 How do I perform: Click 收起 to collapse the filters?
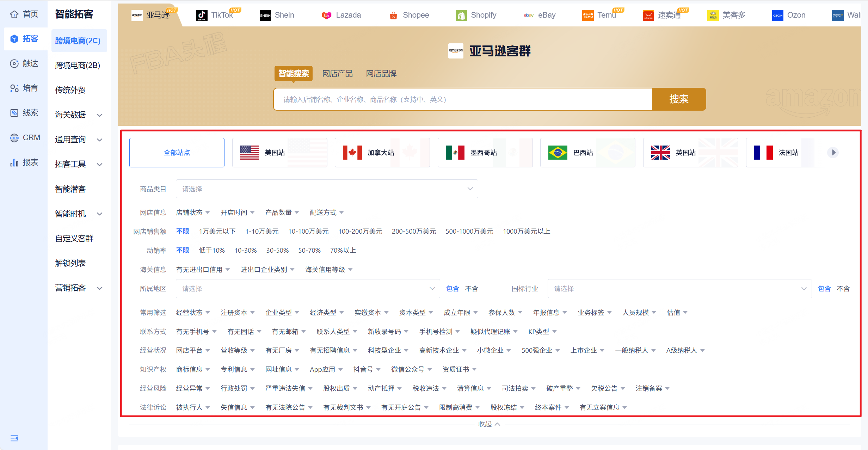click(x=489, y=424)
